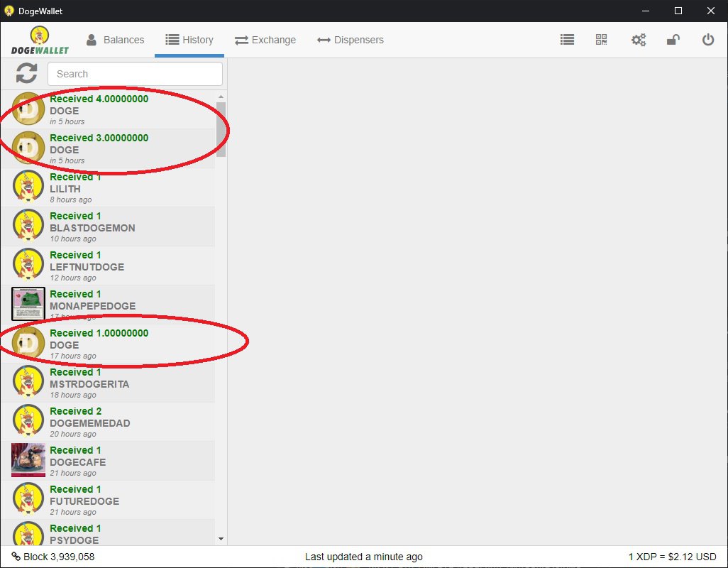This screenshot has width=728, height=568.
Task: Focus the Search field
Action: coord(135,74)
